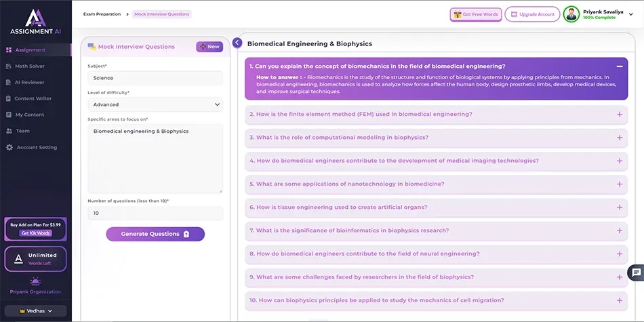Click the Priyank Savaliya profile avatar
Image resolution: width=644 pixels, height=322 pixels.
[x=571, y=14]
